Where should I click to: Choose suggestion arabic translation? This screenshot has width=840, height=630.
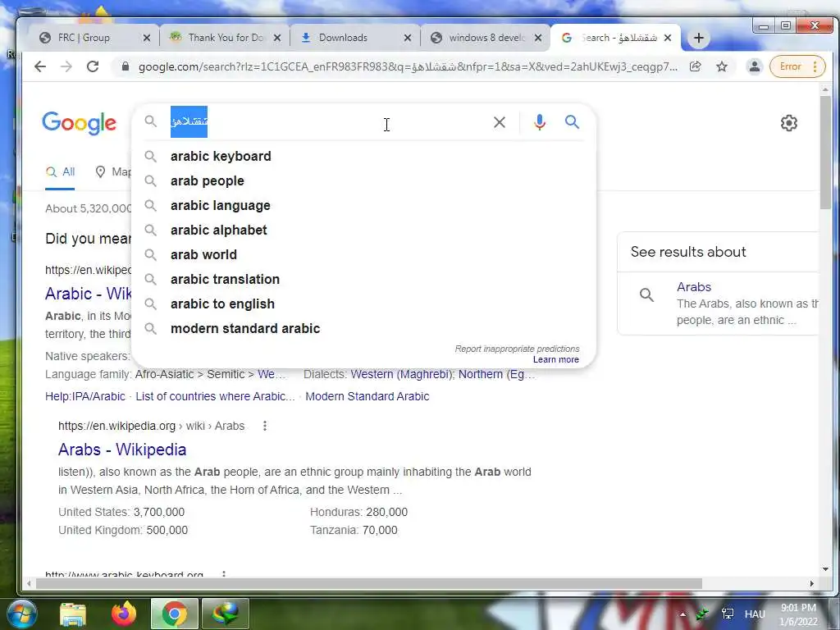363,279
